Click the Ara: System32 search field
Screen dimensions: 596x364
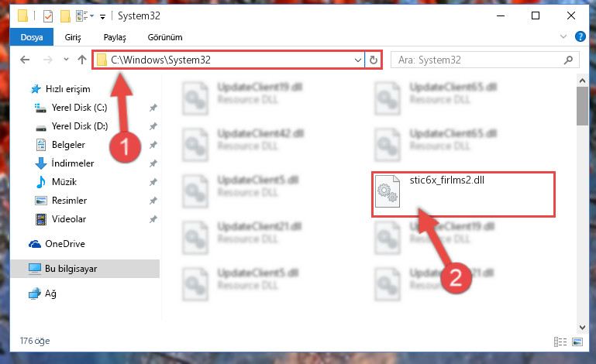pos(479,60)
